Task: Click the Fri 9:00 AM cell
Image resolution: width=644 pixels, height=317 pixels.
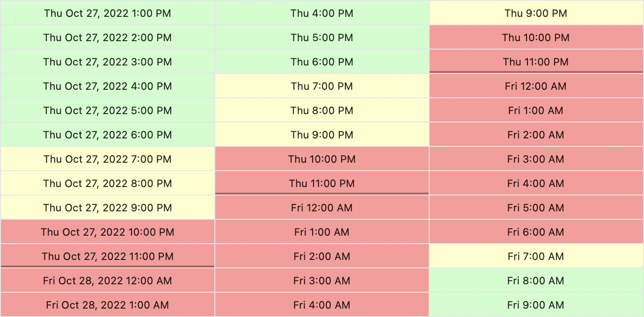Action: (x=536, y=305)
